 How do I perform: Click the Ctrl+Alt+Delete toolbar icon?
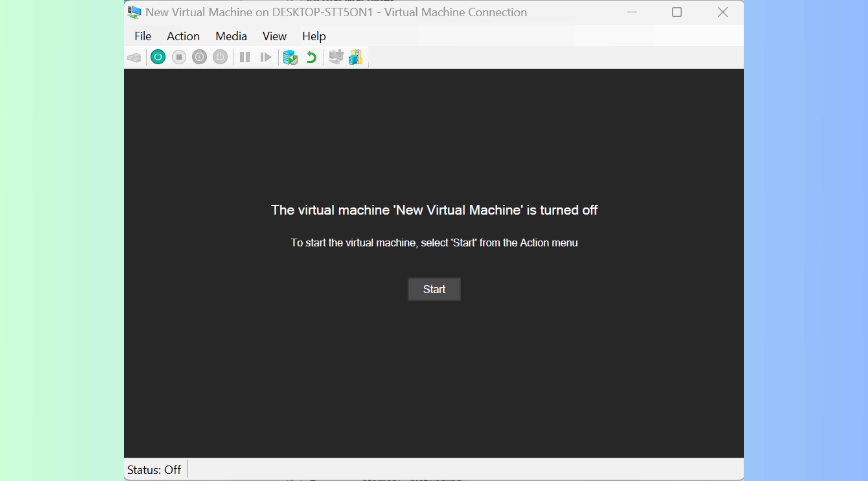pos(134,57)
